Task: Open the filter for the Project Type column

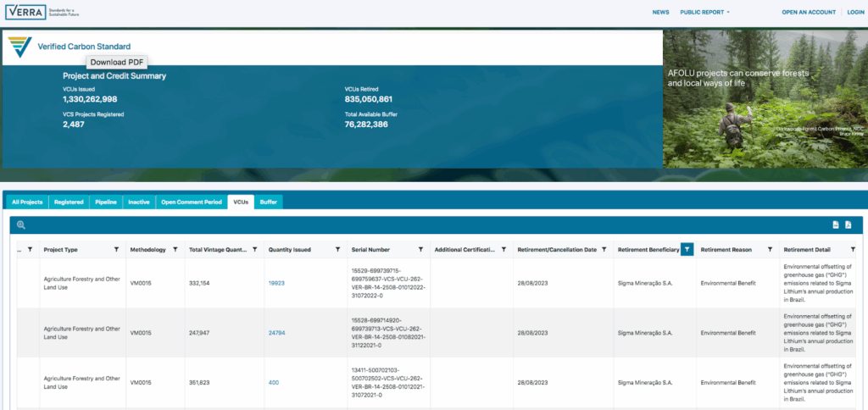Action: tap(116, 250)
